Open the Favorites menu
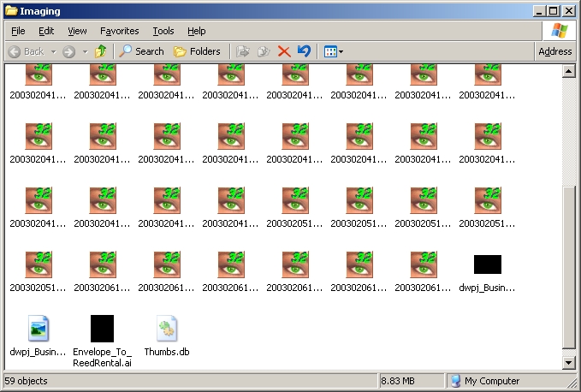Screen dimensions: 581x392 coord(119,31)
